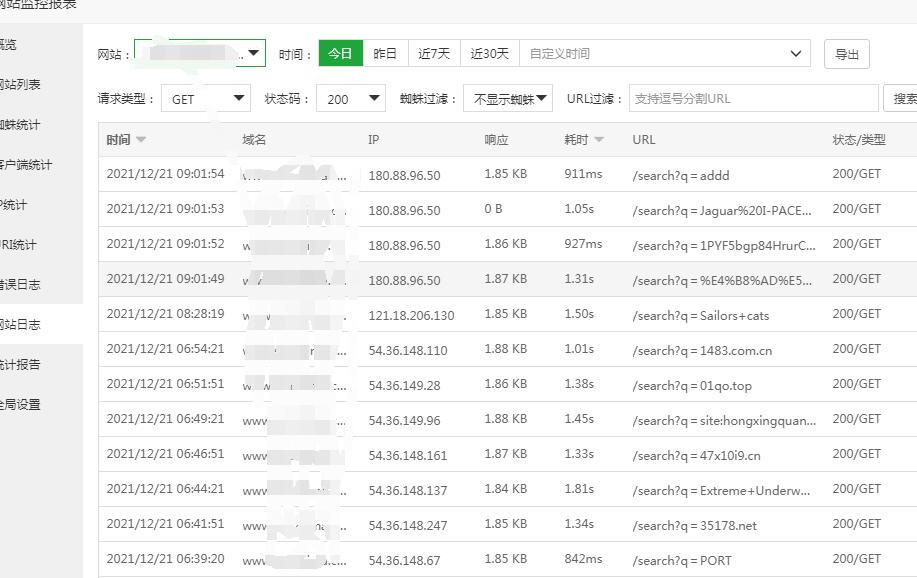Screen dimensions: 917x578
Task: Choose the 近30天 time range
Action: [x=489, y=53]
